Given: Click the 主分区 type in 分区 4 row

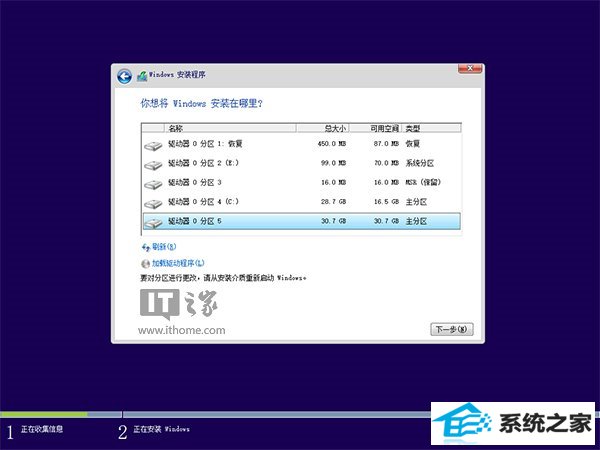Looking at the screenshot, I should 416,202.
